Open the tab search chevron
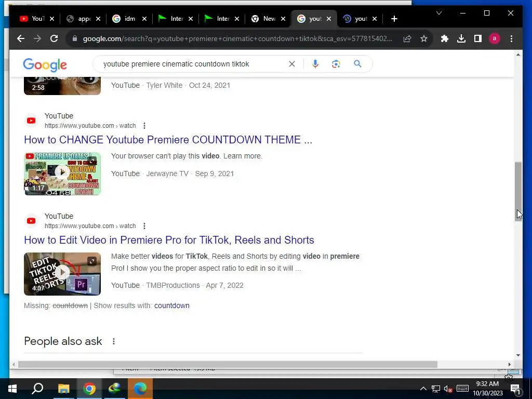 tap(438, 13)
